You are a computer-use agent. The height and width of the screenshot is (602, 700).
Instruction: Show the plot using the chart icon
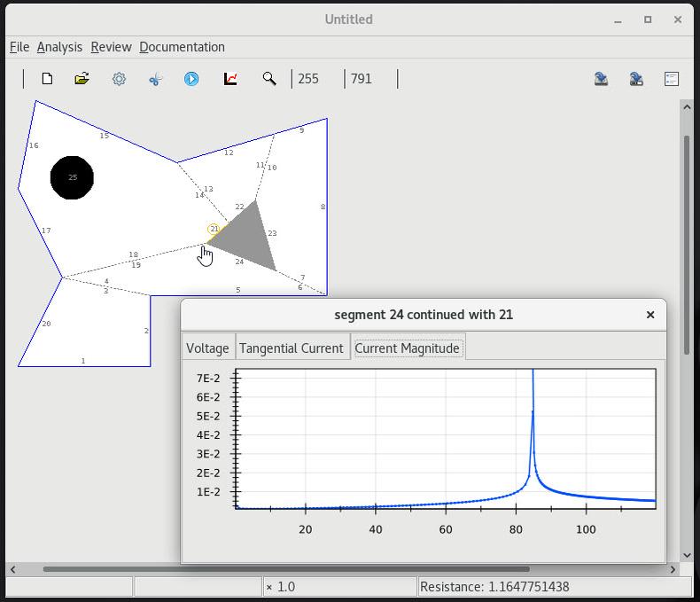(230, 79)
